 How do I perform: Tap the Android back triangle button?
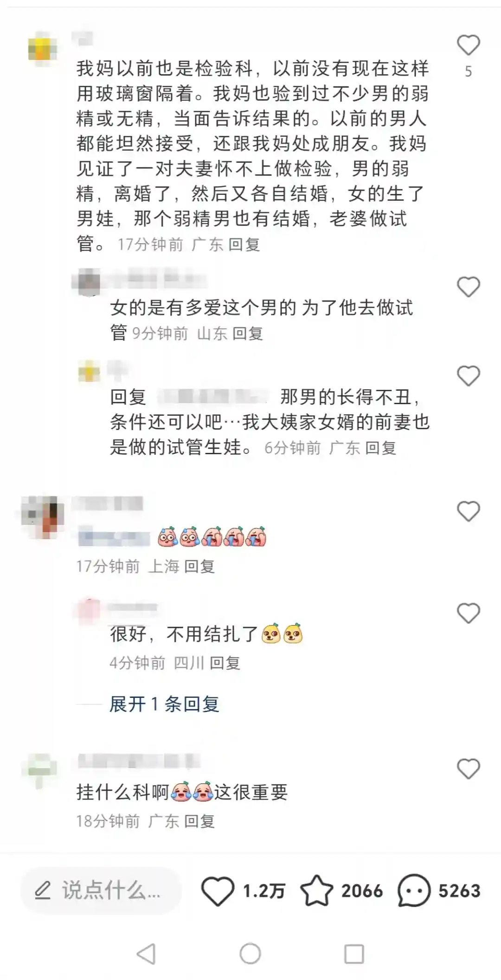pos(146,954)
